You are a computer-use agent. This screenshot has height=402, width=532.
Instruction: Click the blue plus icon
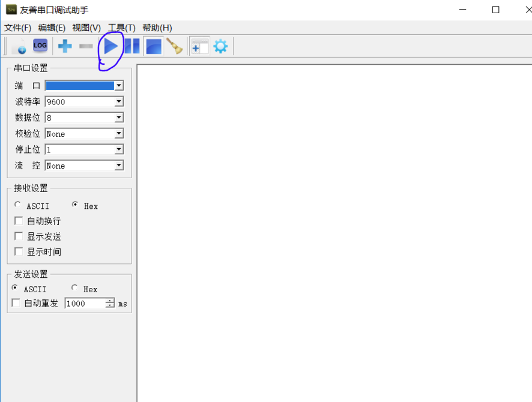point(65,46)
